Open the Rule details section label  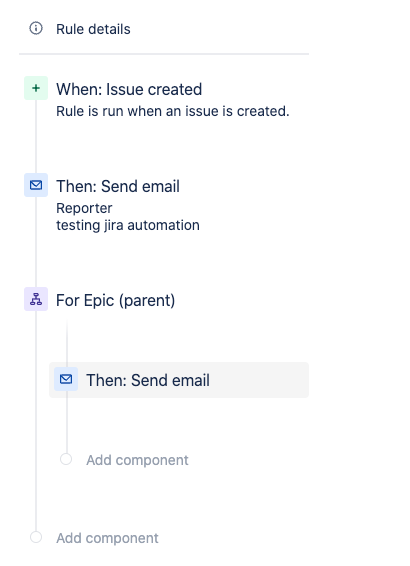point(93,29)
